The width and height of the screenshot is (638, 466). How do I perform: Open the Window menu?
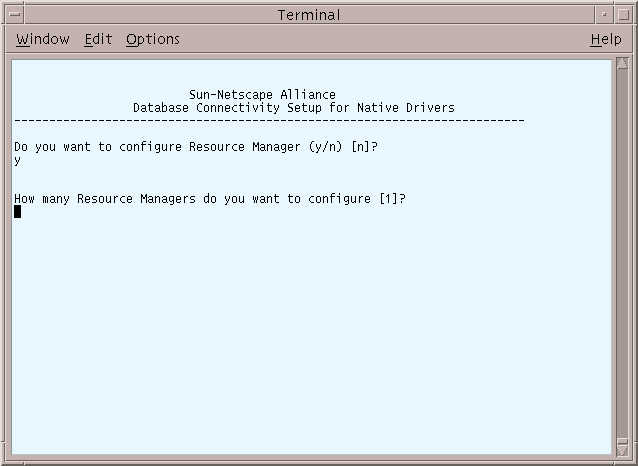click(43, 39)
